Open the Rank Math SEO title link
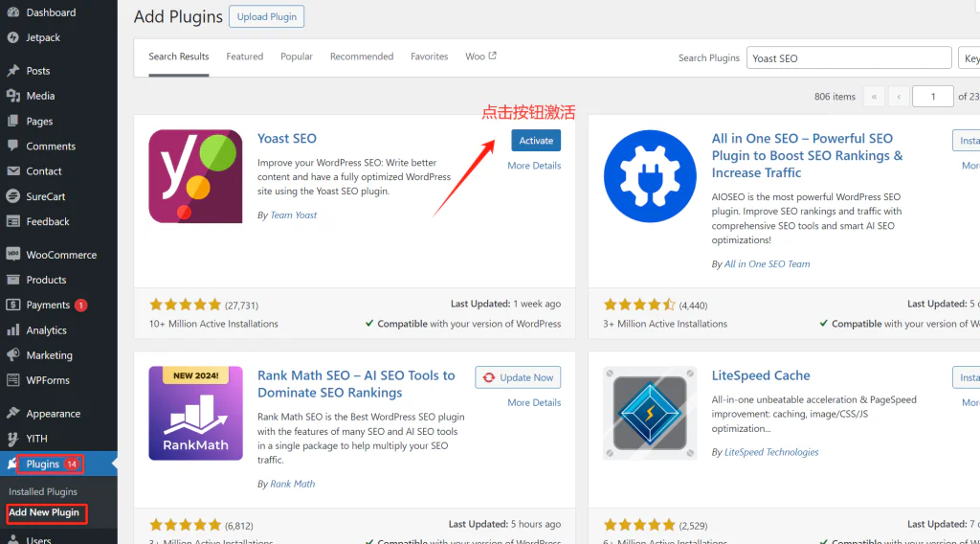The height and width of the screenshot is (544, 980). [356, 384]
